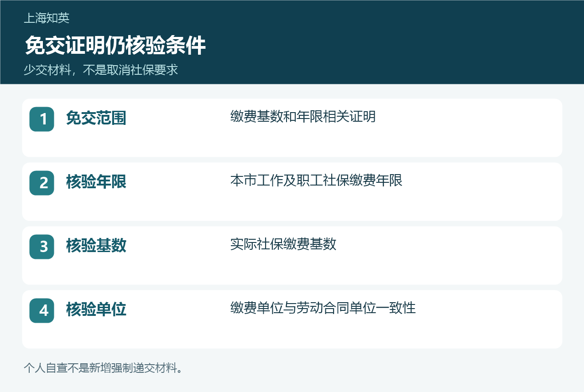Click the number 4 badge
This screenshot has width=584, height=392.
(x=42, y=310)
